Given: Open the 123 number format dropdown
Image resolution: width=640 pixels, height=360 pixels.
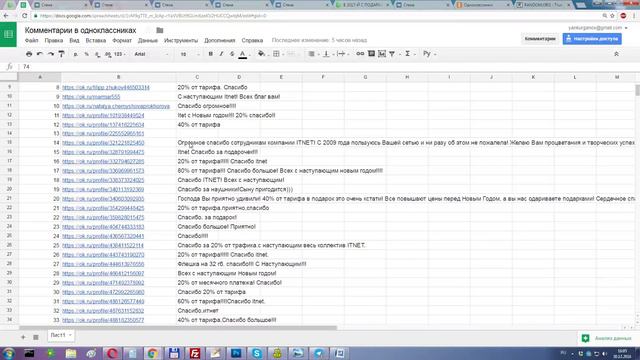Looking at the screenshot, I should (x=119, y=54).
